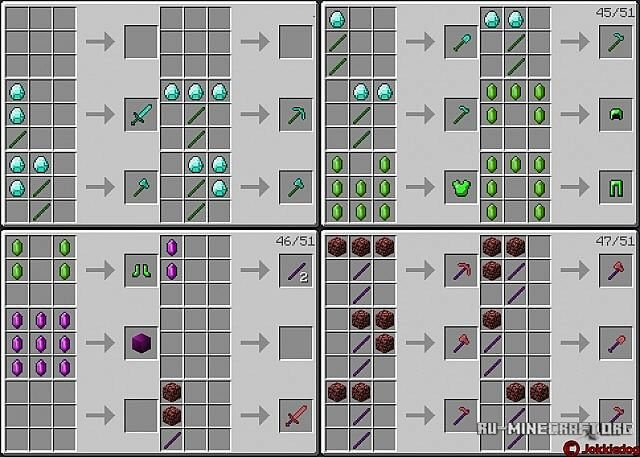Click the emerald leggings result icon
The width and height of the screenshot is (640, 457).
616,187
